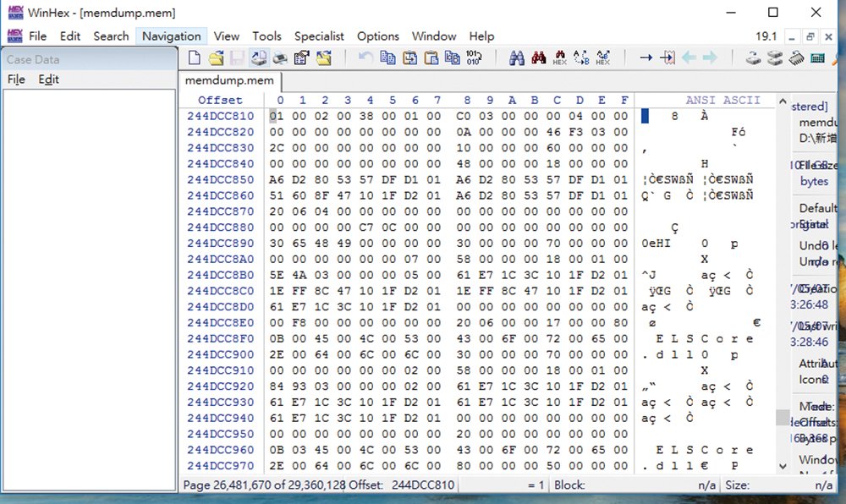Click the Block field in status bar
The height and width of the screenshot is (504, 846).
[637, 485]
